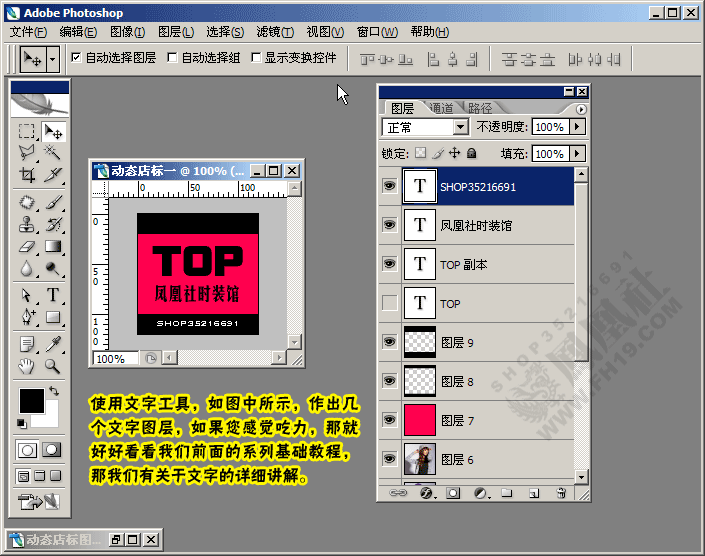
Task: Select the Eraser tool
Action: click(27, 246)
